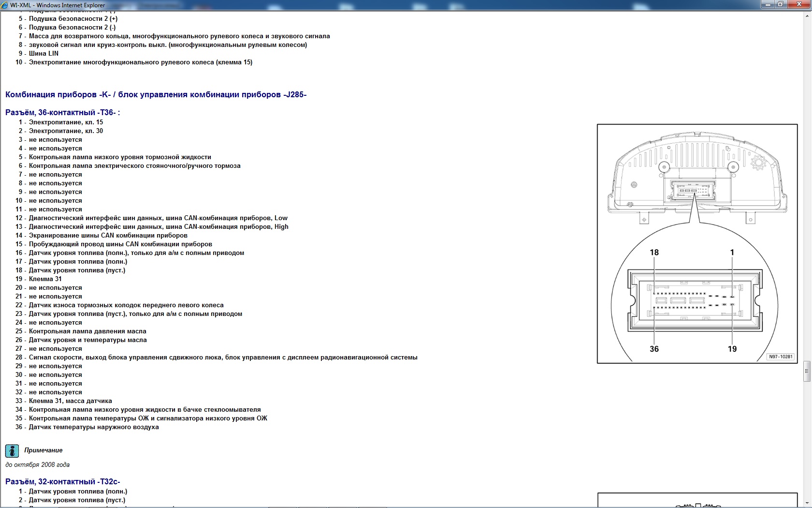This screenshot has width=812, height=508.
Task: Click the blue info note icon
Action: pos(12,451)
